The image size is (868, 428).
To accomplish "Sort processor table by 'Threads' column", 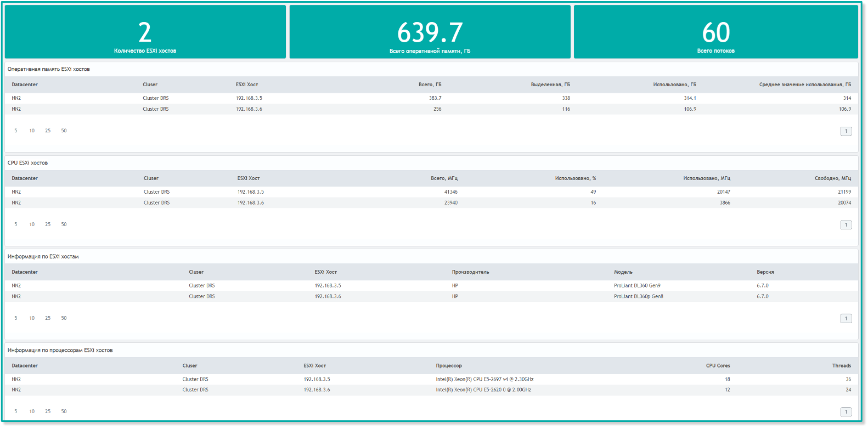I will [841, 366].
